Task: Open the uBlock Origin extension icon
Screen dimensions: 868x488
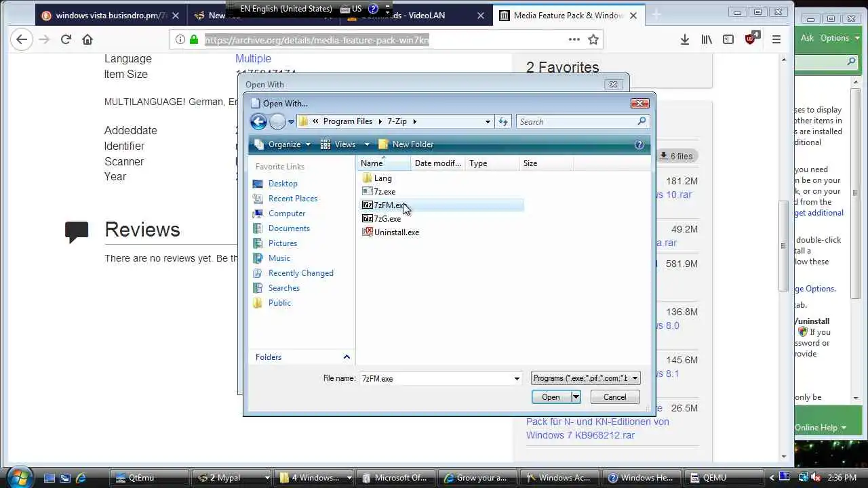Action: pyautogui.click(x=751, y=38)
